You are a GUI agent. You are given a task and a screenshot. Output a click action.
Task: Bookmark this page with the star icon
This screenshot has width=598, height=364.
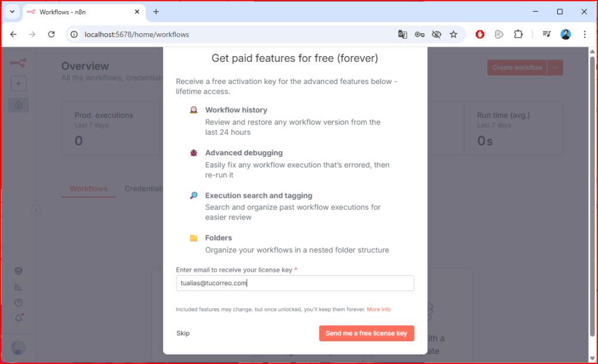(453, 34)
